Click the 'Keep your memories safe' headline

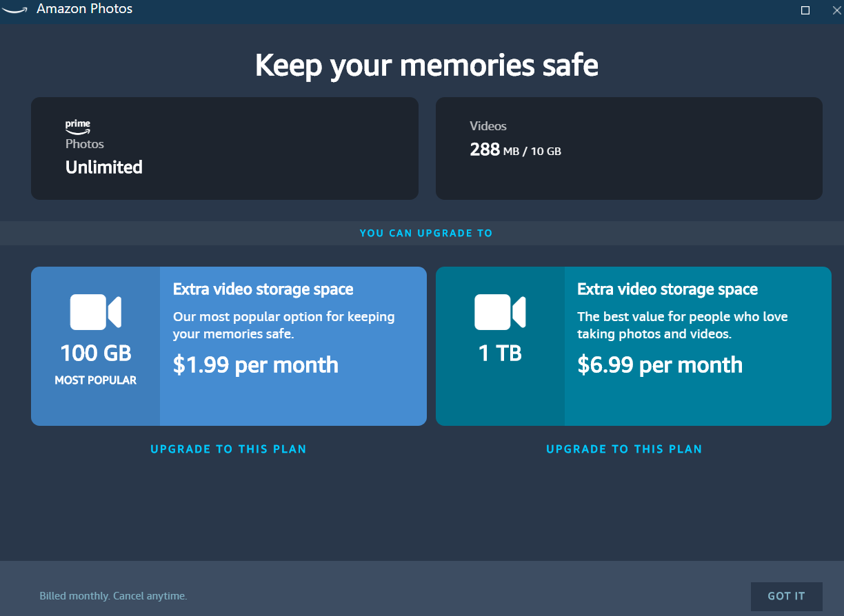[427, 65]
